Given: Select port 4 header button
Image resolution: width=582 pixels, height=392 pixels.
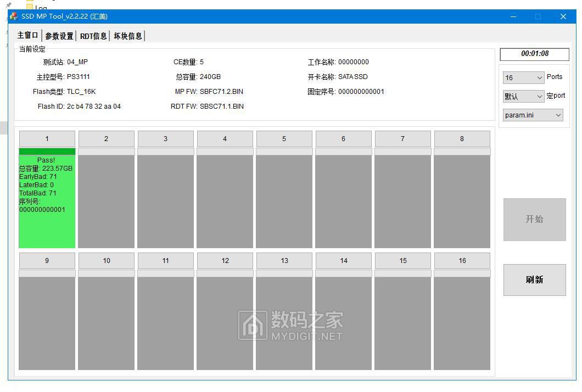Looking at the screenshot, I should pos(225,139).
